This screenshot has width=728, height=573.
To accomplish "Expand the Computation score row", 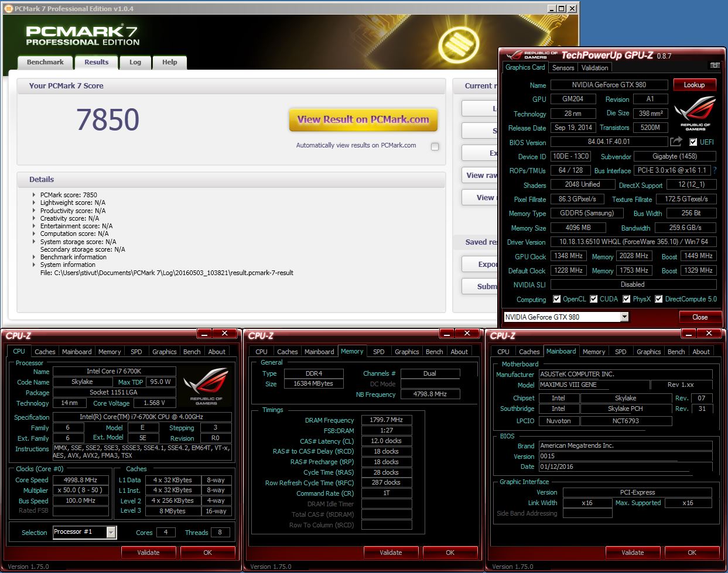I will [34, 234].
